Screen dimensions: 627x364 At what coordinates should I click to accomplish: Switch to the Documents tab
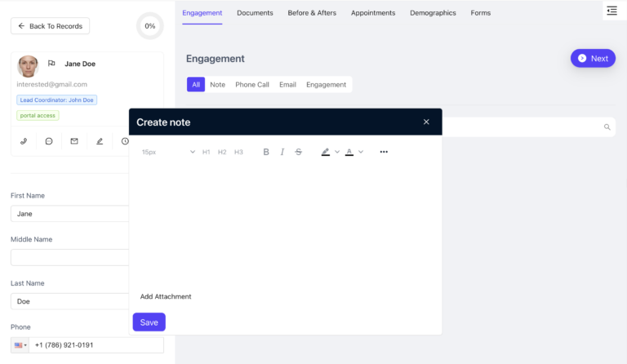click(255, 13)
